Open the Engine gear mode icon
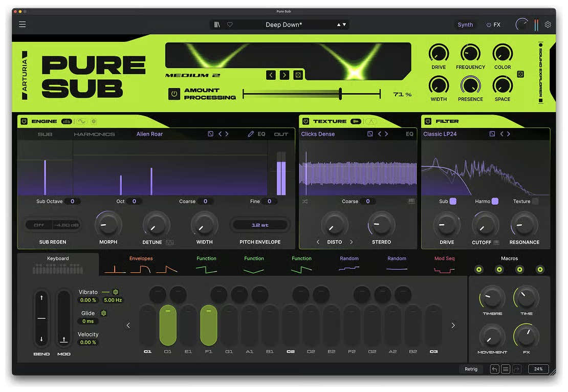 (94, 121)
